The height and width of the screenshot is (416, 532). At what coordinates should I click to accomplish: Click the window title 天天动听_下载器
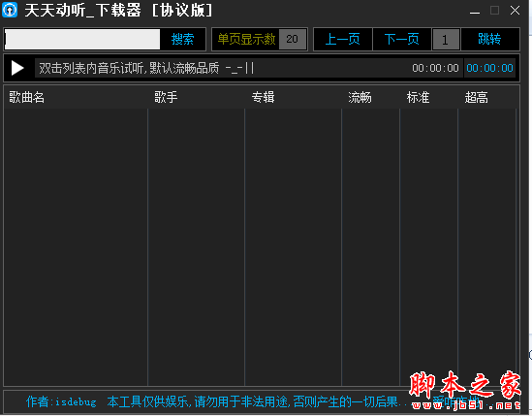click(x=82, y=11)
